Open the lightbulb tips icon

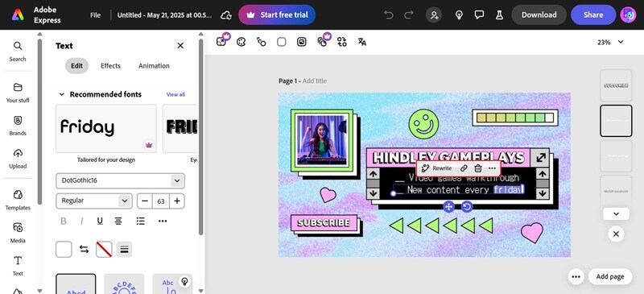[459, 15]
